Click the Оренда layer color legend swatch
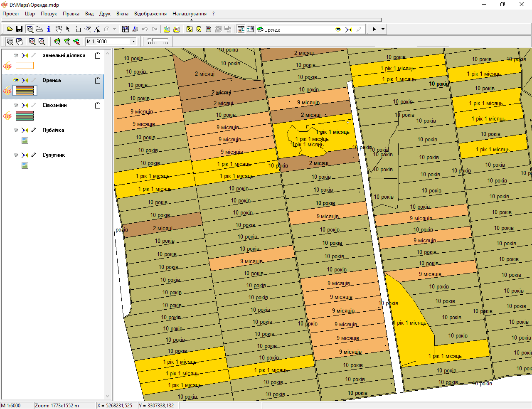532x409 pixels. click(x=25, y=91)
